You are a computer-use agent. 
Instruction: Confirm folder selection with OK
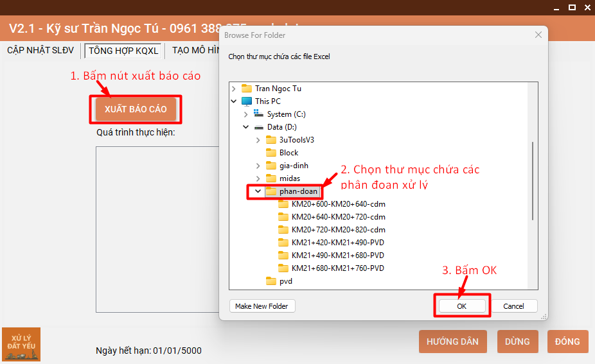coord(461,306)
